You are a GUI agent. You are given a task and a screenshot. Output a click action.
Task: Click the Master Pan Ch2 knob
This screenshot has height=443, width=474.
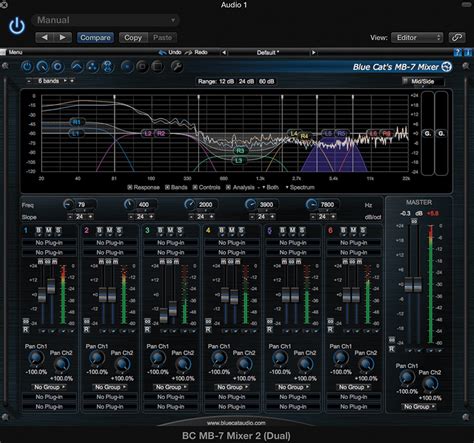click(x=430, y=384)
